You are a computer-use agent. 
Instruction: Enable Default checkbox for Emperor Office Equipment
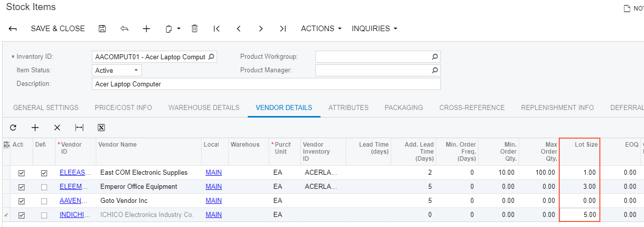44,187
